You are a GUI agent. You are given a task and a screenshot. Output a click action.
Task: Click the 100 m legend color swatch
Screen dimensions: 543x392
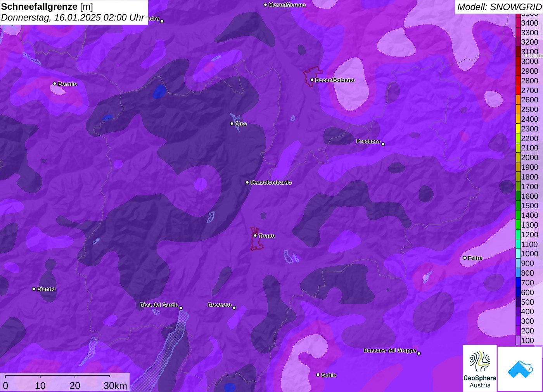point(518,340)
